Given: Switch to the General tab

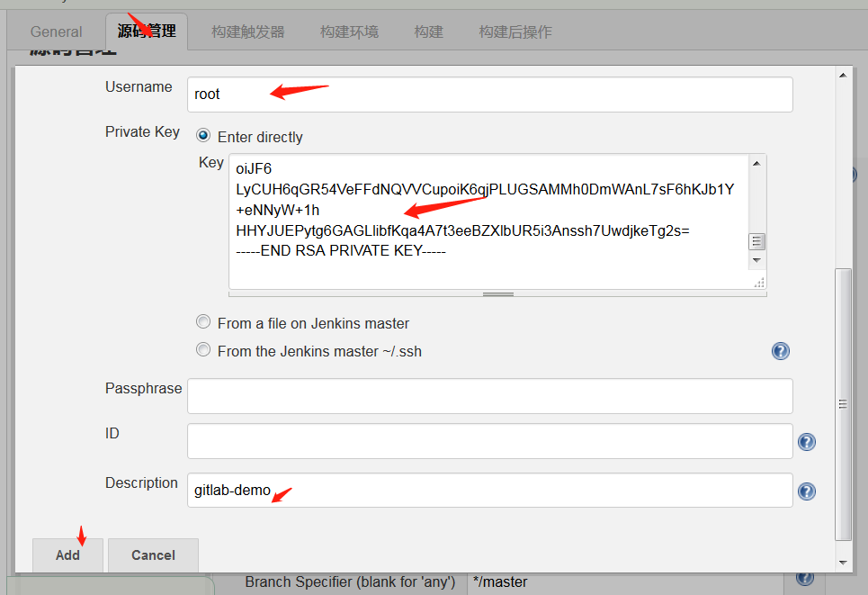Looking at the screenshot, I should [x=56, y=32].
